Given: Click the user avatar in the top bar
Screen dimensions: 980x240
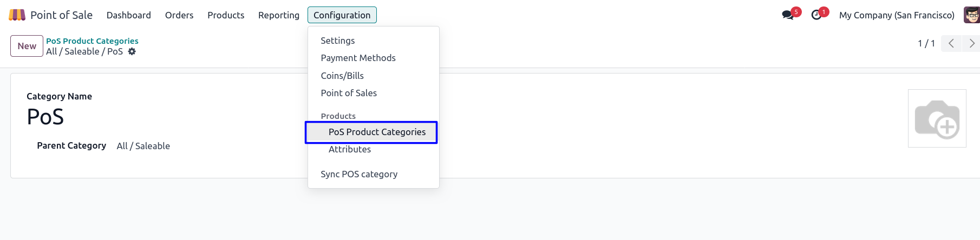Looking at the screenshot, I should [971, 15].
